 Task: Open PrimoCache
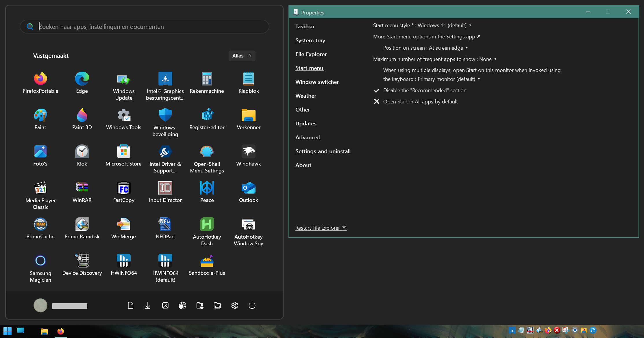(x=40, y=228)
